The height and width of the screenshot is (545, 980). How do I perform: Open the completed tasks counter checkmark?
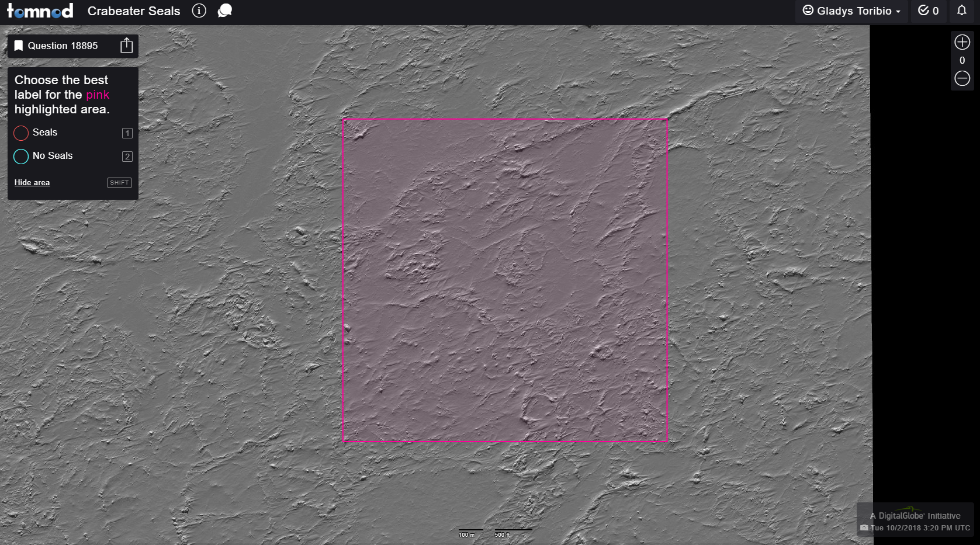pyautogui.click(x=928, y=11)
